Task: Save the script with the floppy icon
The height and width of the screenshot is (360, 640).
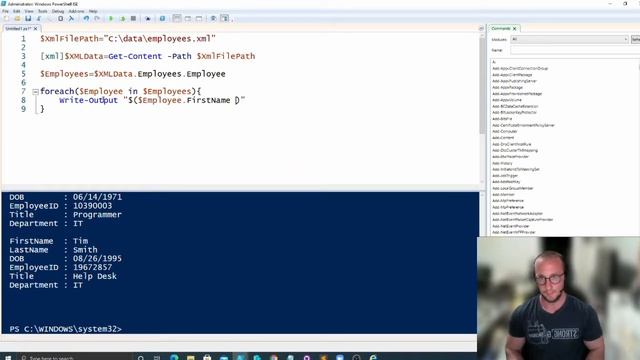Action: point(28,18)
